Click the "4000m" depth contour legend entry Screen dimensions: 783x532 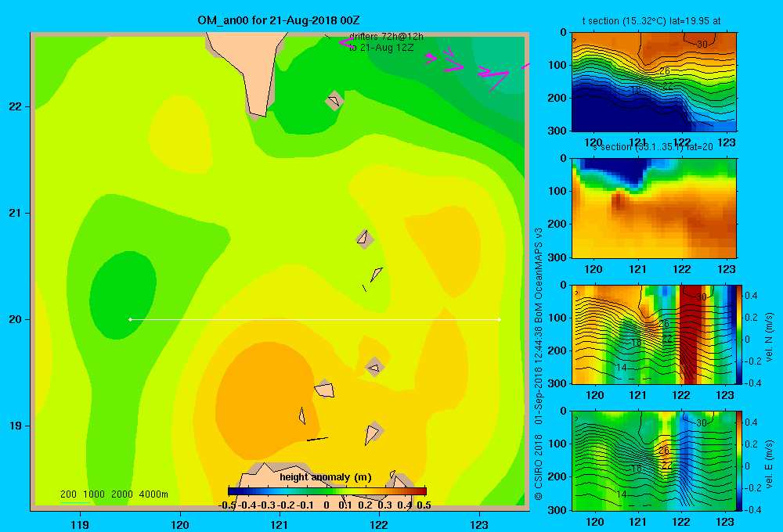click(153, 494)
